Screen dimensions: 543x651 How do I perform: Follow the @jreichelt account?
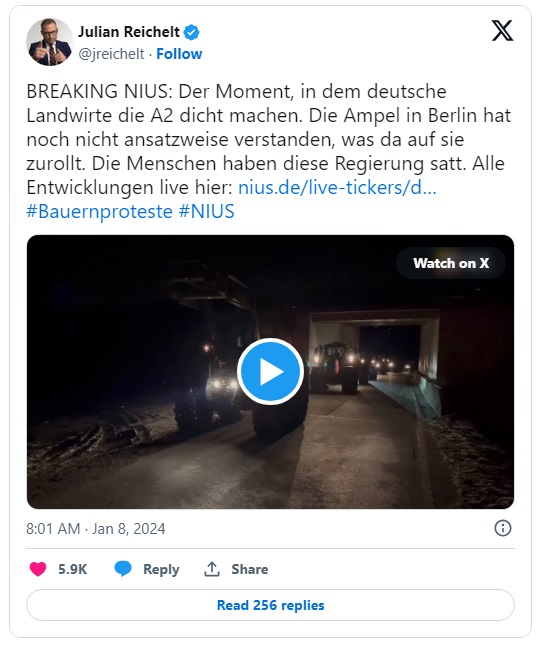click(x=179, y=54)
